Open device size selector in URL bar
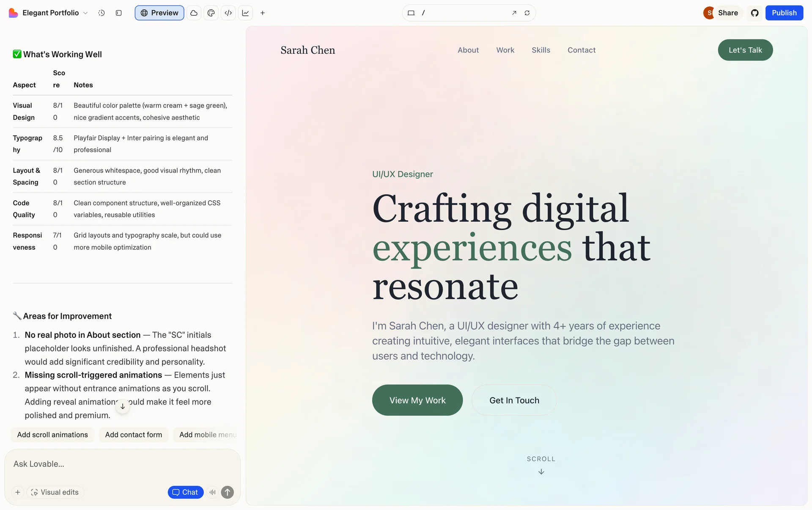812x510 pixels. coord(411,13)
